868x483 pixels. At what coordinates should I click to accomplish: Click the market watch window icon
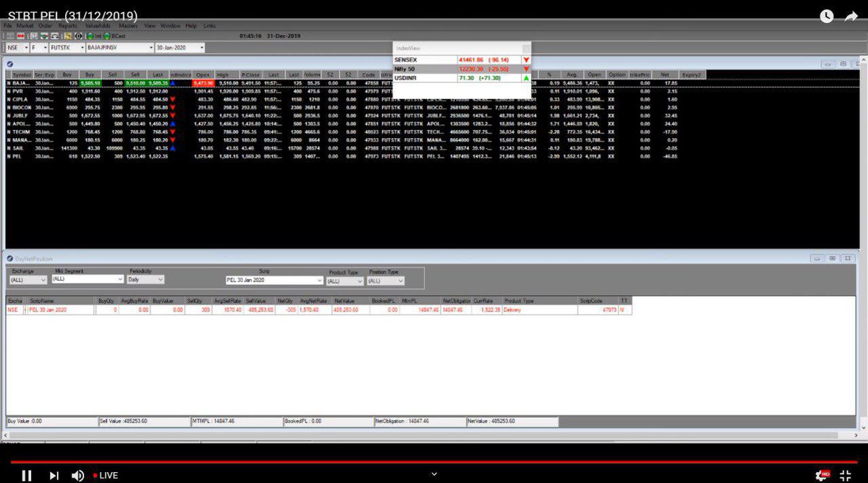(10, 64)
